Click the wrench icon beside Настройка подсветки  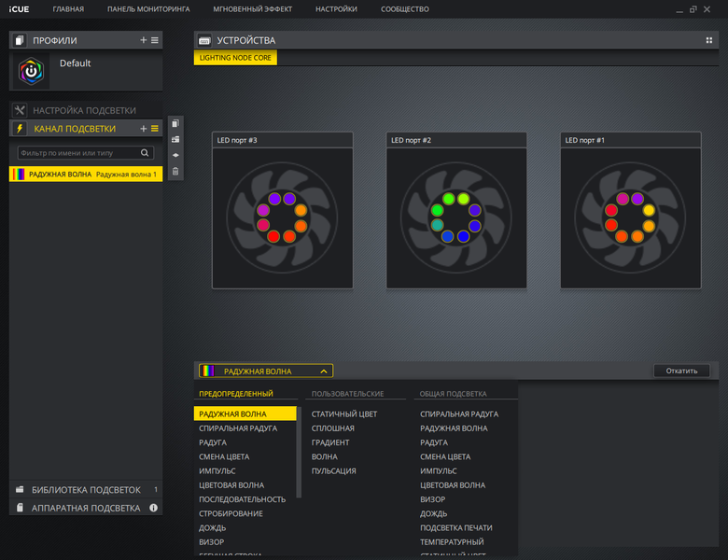[x=20, y=110]
